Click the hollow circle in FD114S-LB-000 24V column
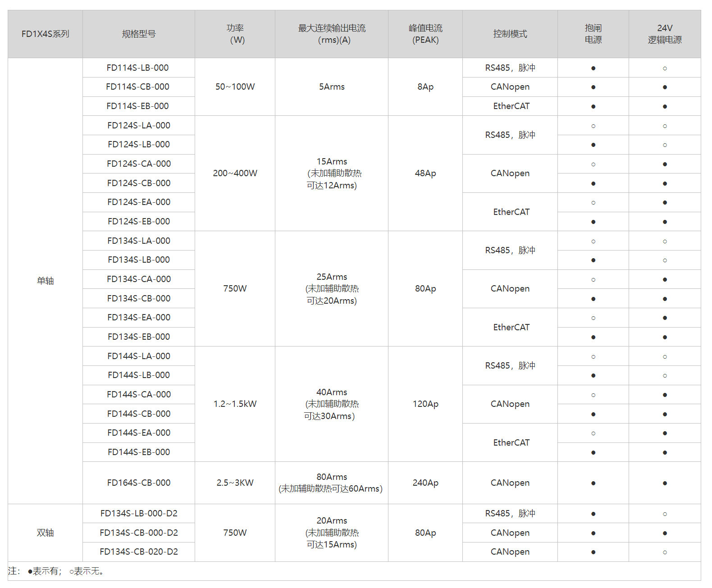The width and height of the screenshot is (712, 588). pos(665,68)
